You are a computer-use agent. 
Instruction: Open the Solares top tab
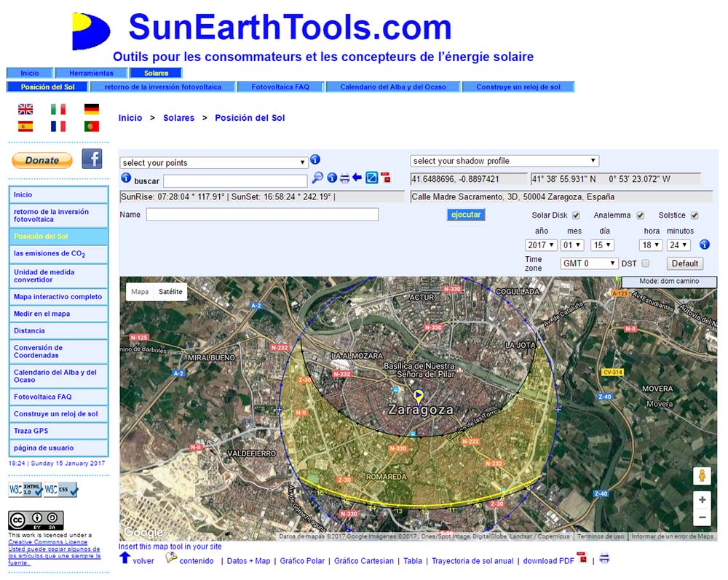point(156,73)
